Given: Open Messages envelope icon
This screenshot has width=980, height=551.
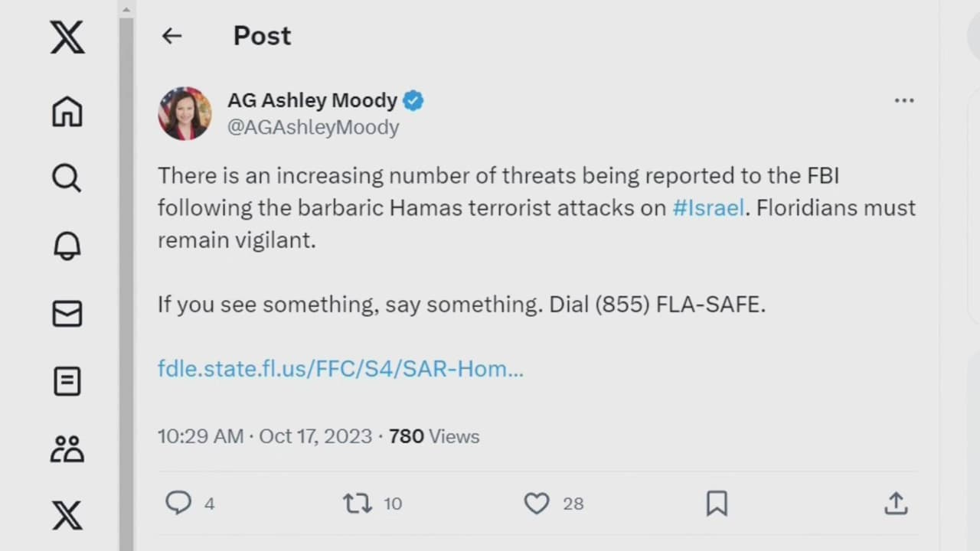Looking at the screenshot, I should [x=67, y=314].
